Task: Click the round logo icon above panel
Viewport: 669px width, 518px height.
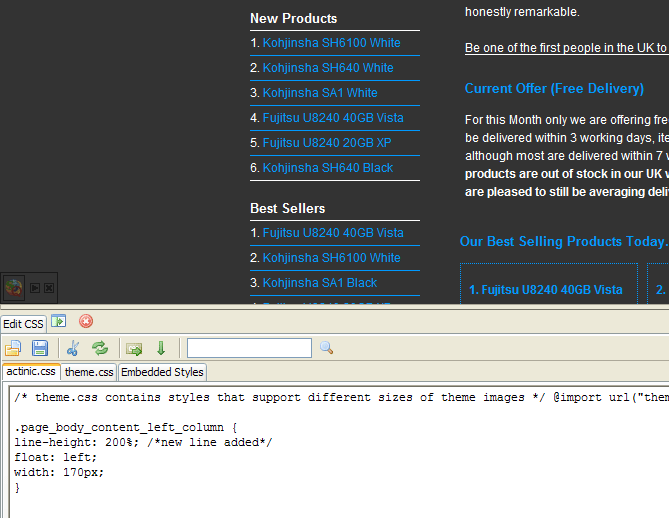Action: (x=13, y=288)
